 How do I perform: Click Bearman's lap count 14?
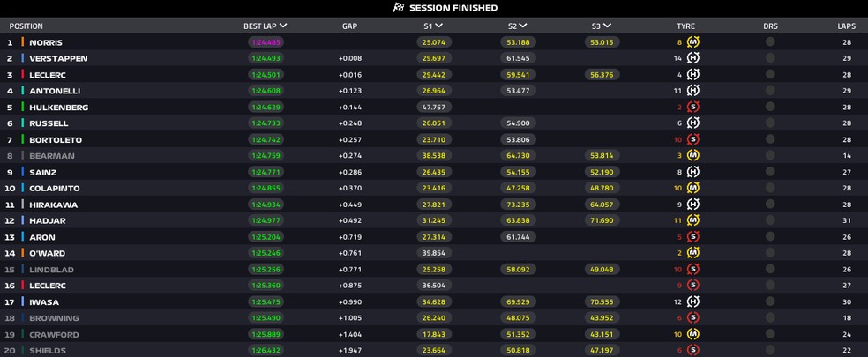tap(847, 156)
